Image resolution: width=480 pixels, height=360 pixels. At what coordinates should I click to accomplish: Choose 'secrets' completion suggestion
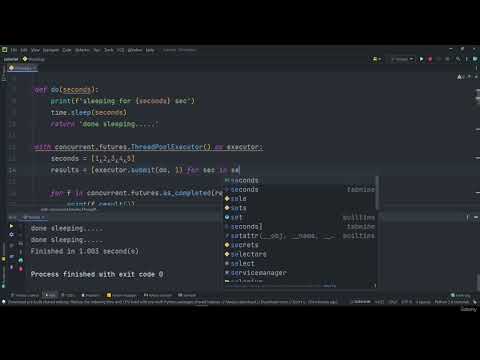tap(300, 245)
